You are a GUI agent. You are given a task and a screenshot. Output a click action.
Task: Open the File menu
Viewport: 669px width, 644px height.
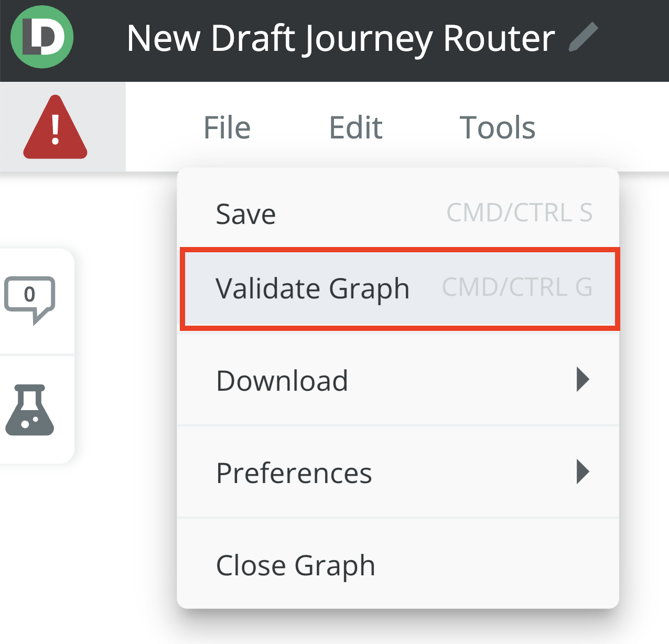(x=227, y=128)
